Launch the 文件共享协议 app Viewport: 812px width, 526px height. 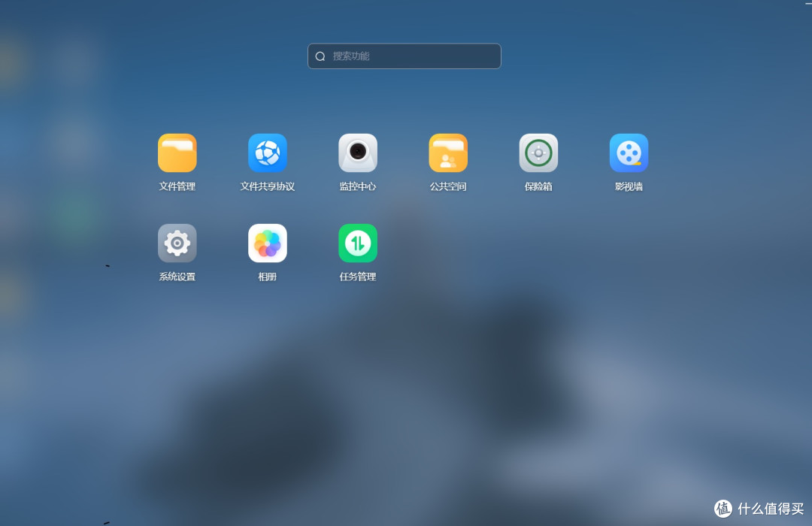coord(267,153)
